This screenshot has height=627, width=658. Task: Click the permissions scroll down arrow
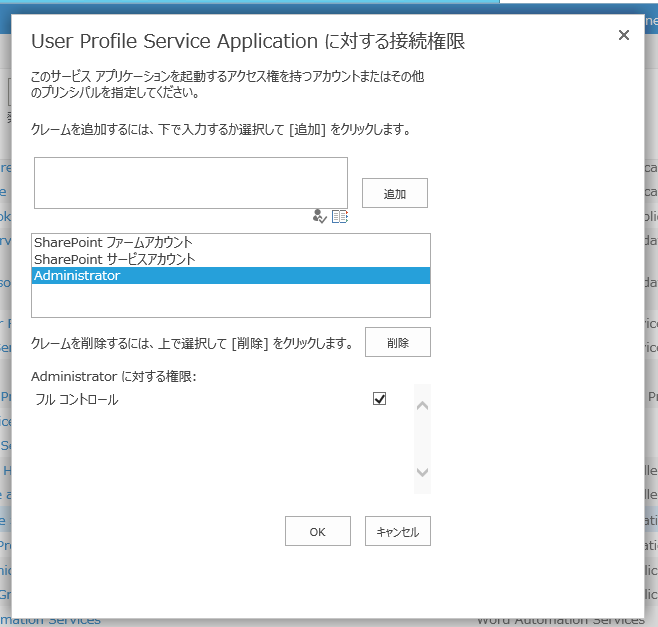point(422,472)
